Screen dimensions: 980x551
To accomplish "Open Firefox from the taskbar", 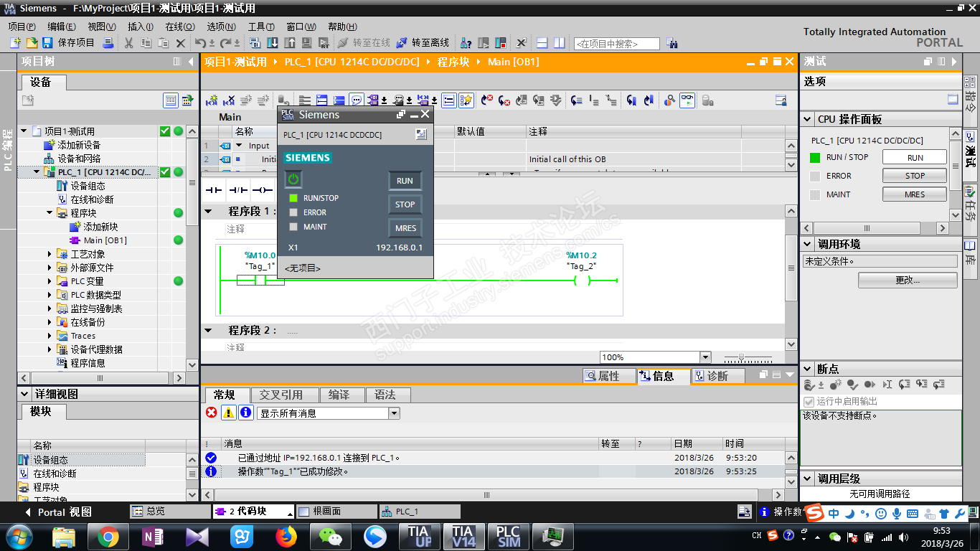I will (286, 536).
